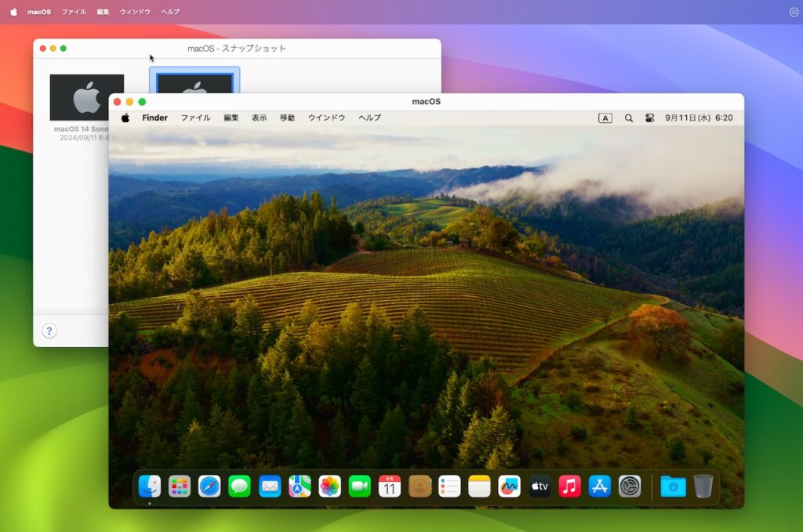
Task: Open the Downloads folder at the Dock's right end
Action: (673, 487)
